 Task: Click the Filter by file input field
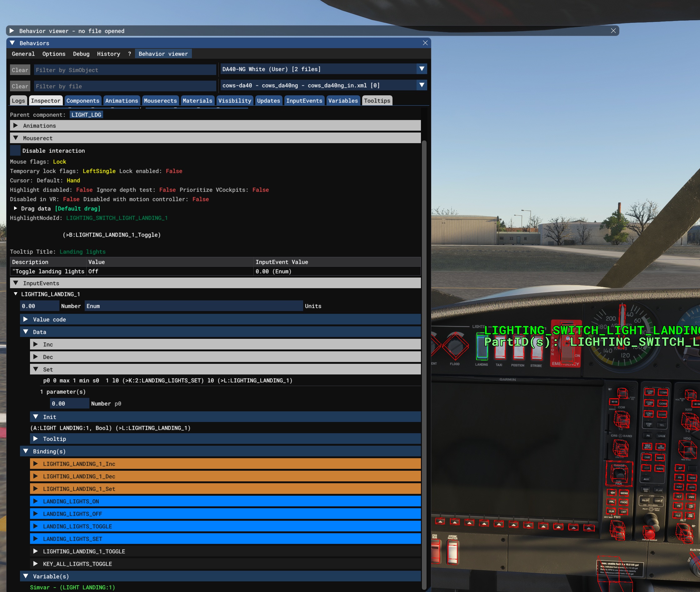[125, 86]
